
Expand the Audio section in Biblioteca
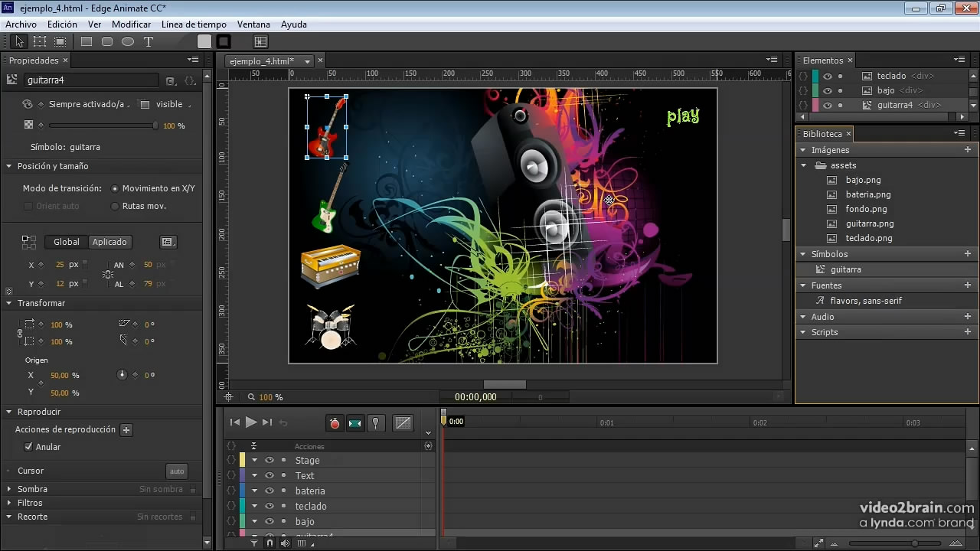(804, 317)
